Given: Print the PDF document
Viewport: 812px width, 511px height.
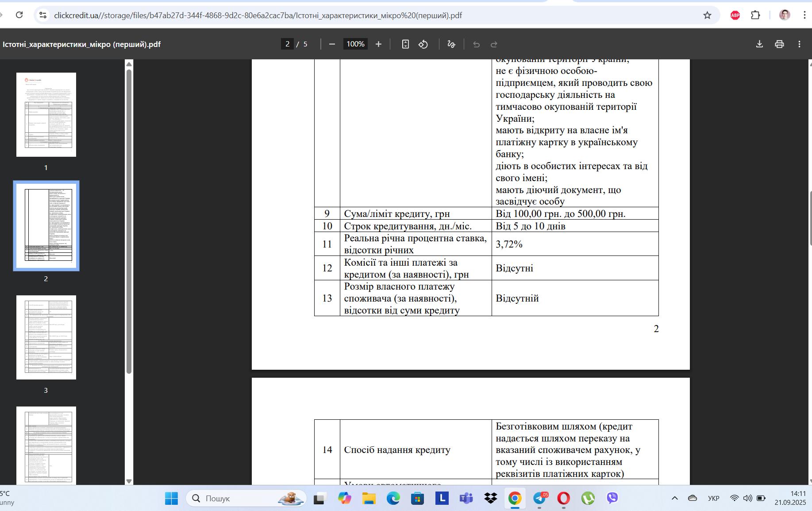Looking at the screenshot, I should [x=779, y=44].
